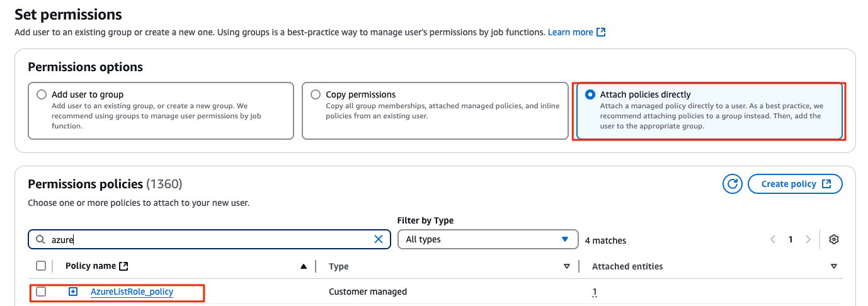The image size is (868, 306).
Task: Click external link icon beside Policy name
Action: click(x=123, y=266)
